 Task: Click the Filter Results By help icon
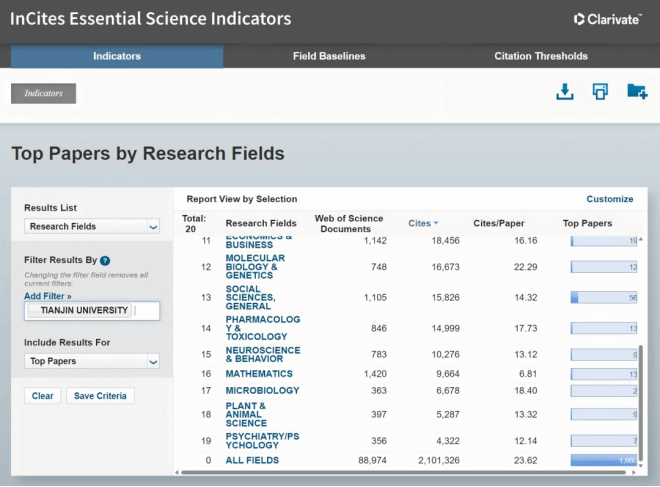(x=105, y=261)
